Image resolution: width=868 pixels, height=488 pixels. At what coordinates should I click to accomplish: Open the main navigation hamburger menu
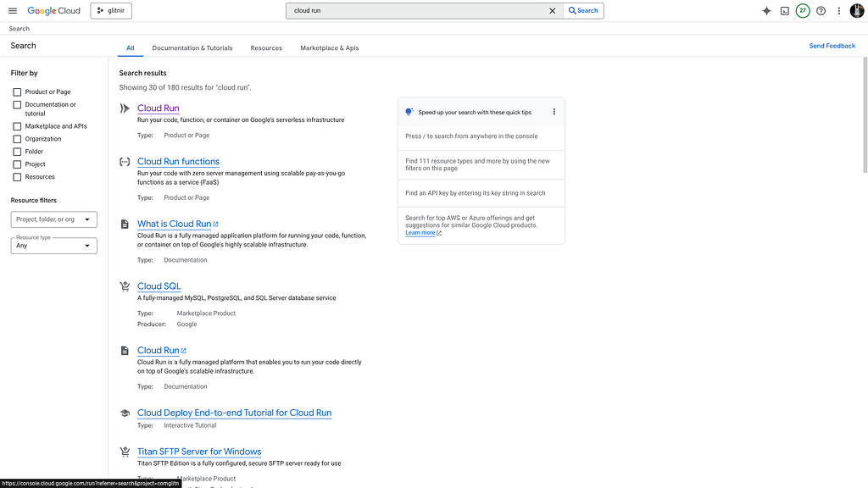click(x=13, y=10)
